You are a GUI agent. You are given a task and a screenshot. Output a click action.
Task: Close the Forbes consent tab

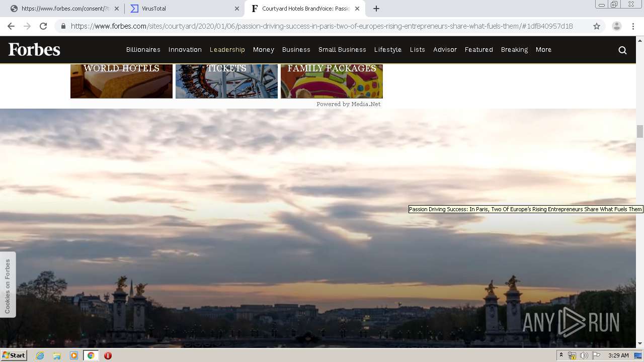click(x=116, y=9)
